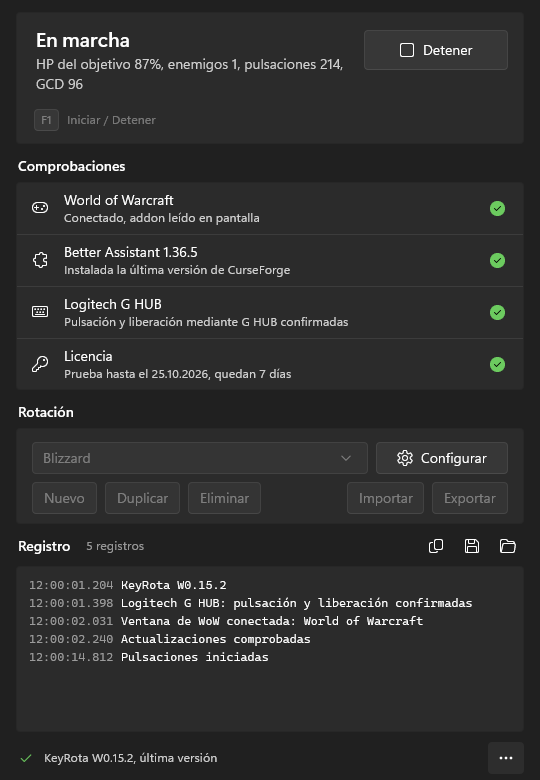Click the Detener button to stop
540x780 pixels.
point(436,50)
